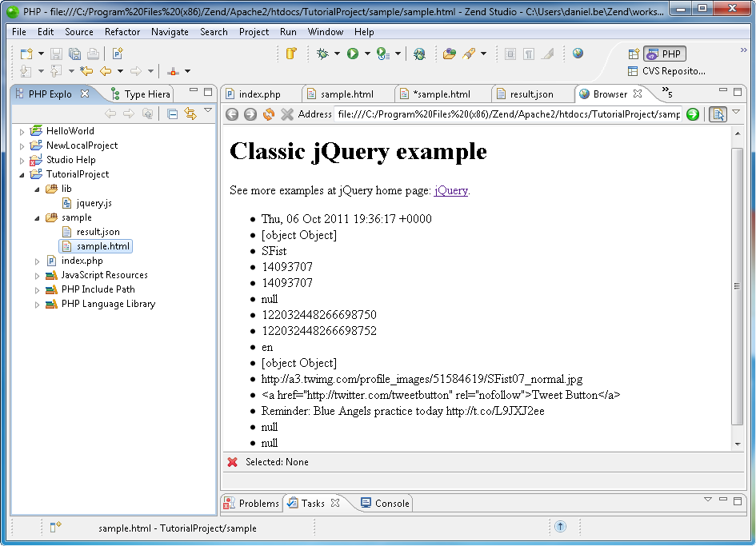Toggle the element selection mode button in Browser
Viewport: 756px width, 546px height.
click(x=718, y=114)
